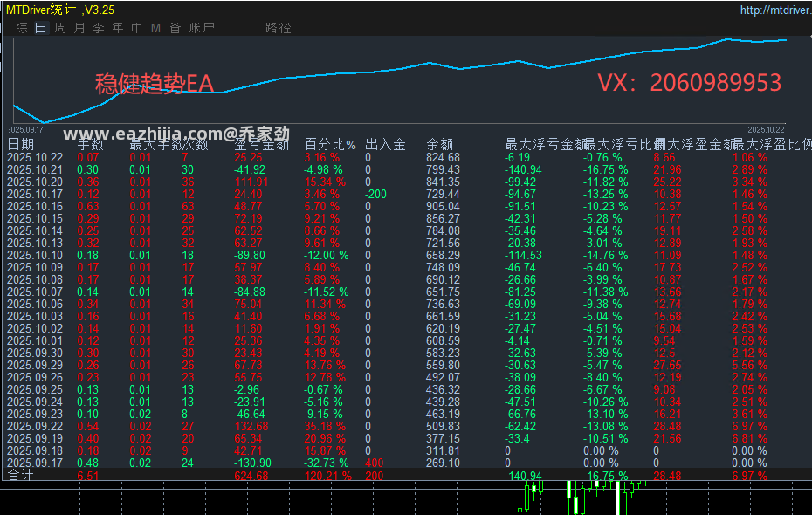This screenshot has height=515, width=812.
Task: Click max floating loss -4.14 on 2025.10.01
Action: 517,340
